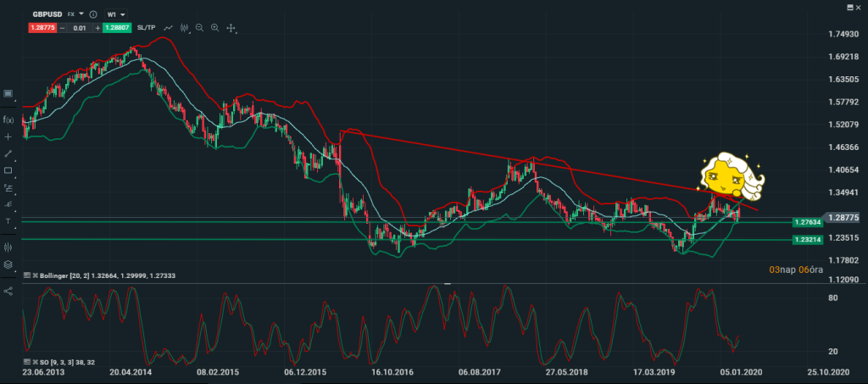Click the share chart icon
The width and height of the screenshot is (868, 384).
tap(8, 292)
